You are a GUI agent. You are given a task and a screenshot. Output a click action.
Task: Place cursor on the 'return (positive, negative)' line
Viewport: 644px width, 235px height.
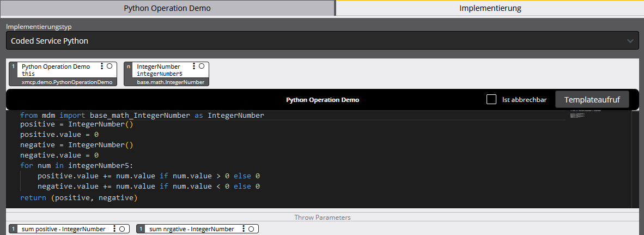point(79,198)
